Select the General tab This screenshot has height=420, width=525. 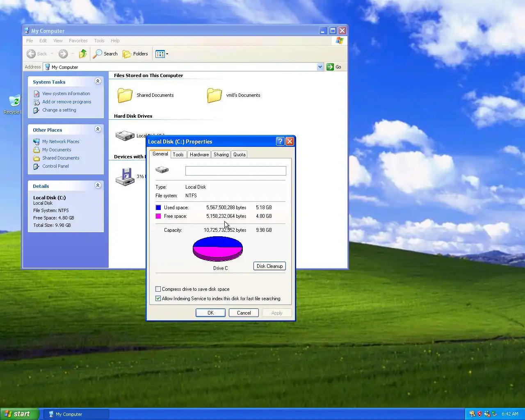click(160, 154)
